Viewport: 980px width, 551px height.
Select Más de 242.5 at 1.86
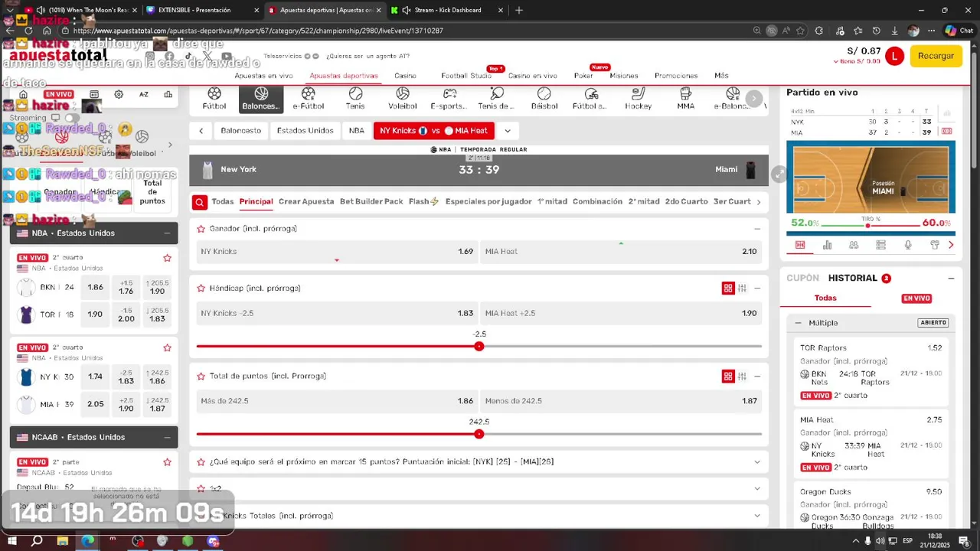pyautogui.click(x=337, y=401)
